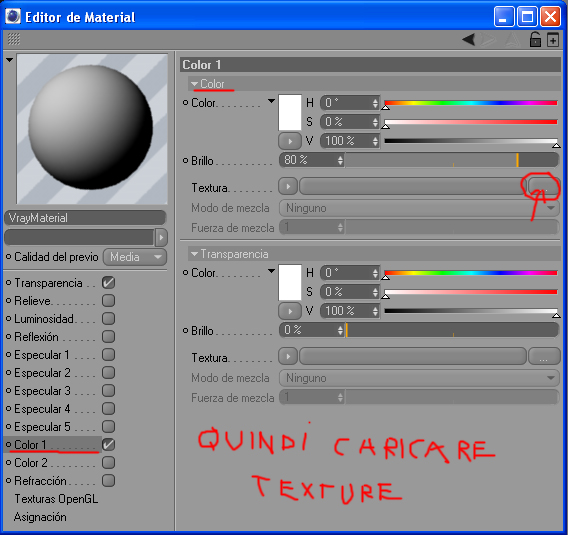The image size is (568, 535).
Task: Enable the Especular 3 checkbox
Action: (x=108, y=391)
